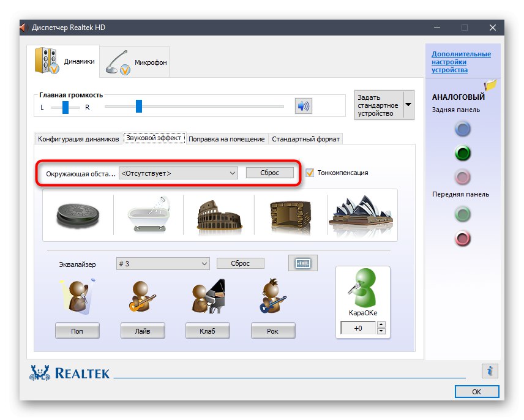The height and width of the screenshot is (420, 524).
Task: Minimize the Диспетчер Realtek HD window
Action: pos(437,28)
